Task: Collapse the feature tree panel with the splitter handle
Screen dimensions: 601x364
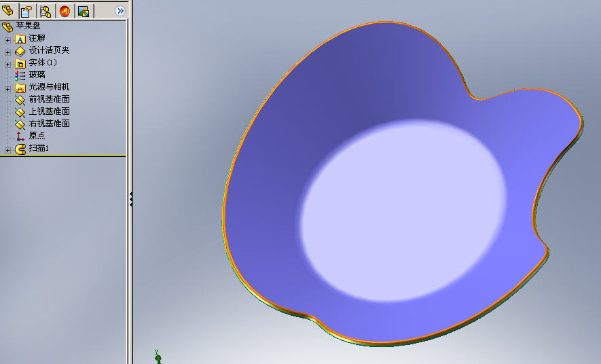Action: [130, 199]
